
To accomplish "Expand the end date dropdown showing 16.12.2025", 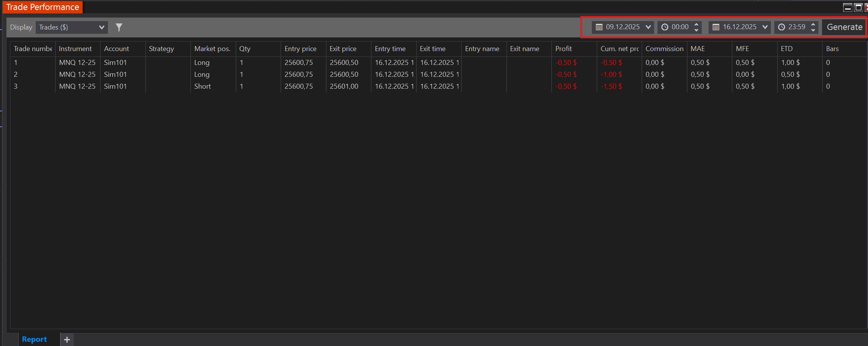I will pyautogui.click(x=765, y=27).
